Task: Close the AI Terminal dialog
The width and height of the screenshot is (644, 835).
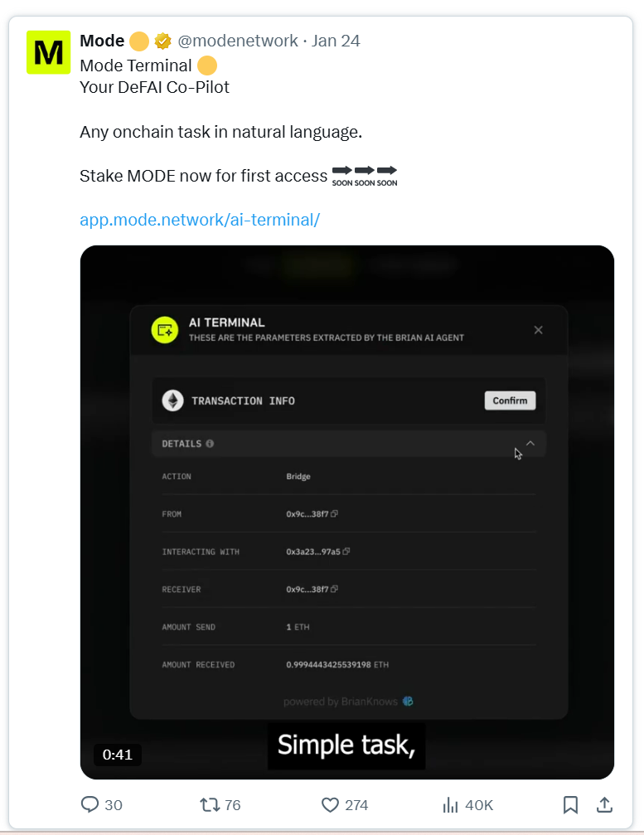Action: click(538, 329)
